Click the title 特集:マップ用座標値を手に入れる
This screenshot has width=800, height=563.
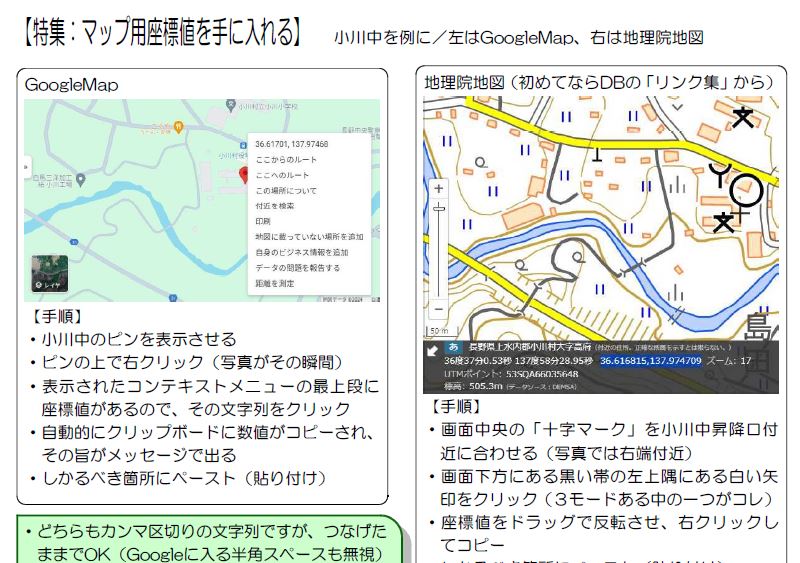pos(163,32)
